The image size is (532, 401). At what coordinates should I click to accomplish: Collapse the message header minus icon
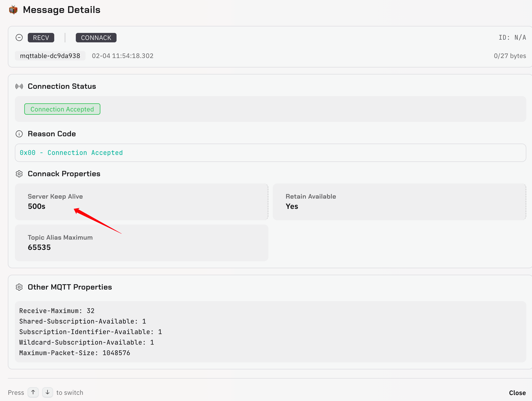[x=19, y=38]
